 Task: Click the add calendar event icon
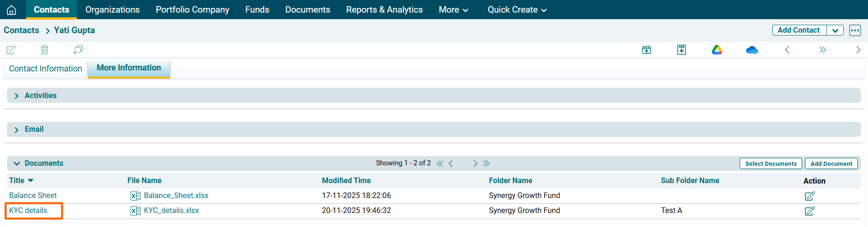646,50
